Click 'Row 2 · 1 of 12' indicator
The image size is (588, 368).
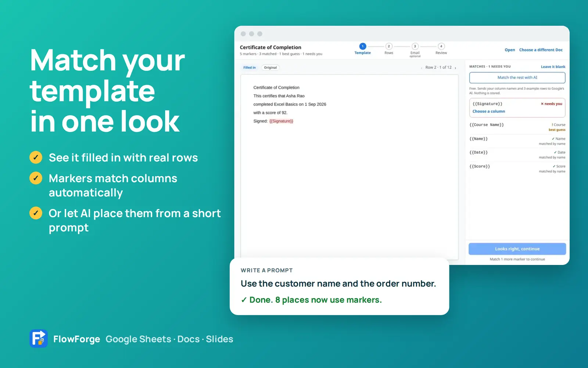coord(438,68)
